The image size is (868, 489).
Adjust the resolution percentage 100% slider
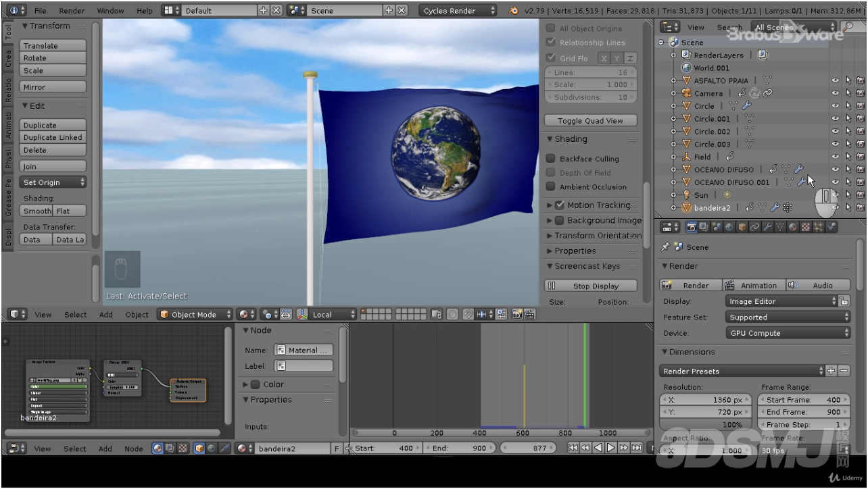pyautogui.click(x=705, y=425)
